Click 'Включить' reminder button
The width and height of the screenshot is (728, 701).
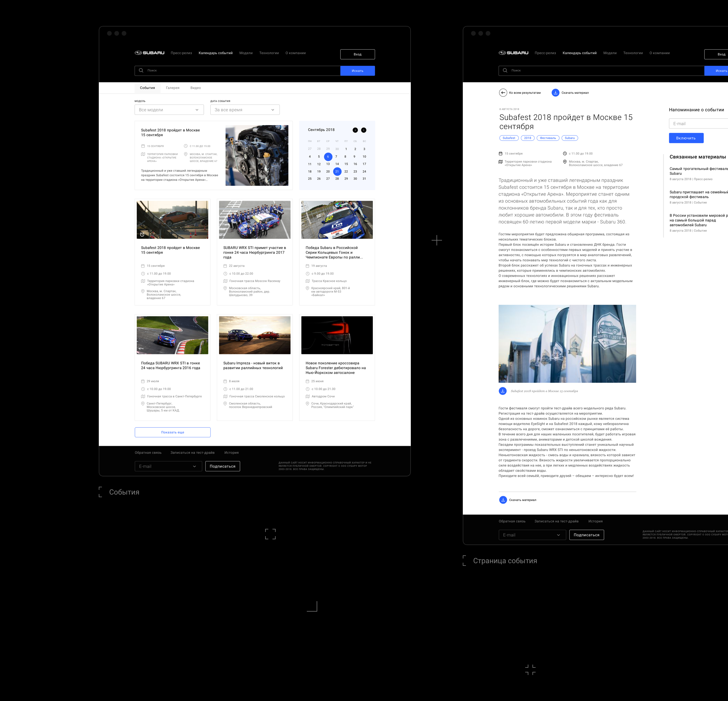(x=686, y=138)
